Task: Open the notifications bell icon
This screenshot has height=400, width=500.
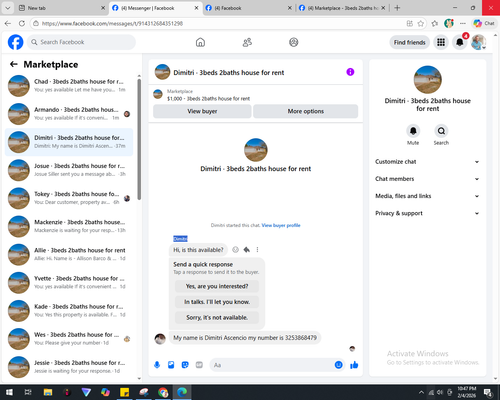Action: tap(460, 42)
